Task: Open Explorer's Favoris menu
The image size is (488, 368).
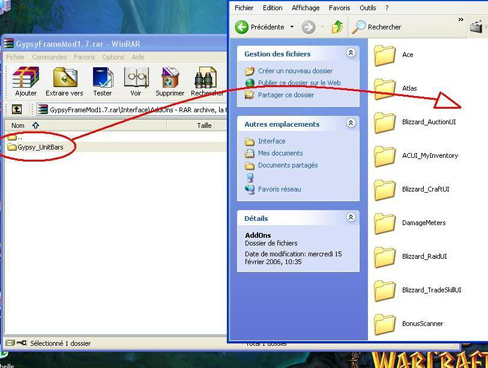Action: 339,8
